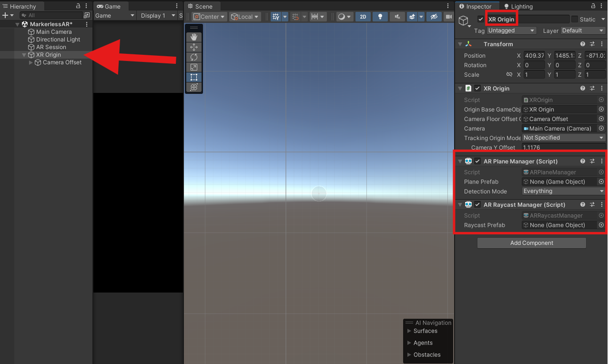
Task: Click the Position X value field
Action: (x=534, y=55)
